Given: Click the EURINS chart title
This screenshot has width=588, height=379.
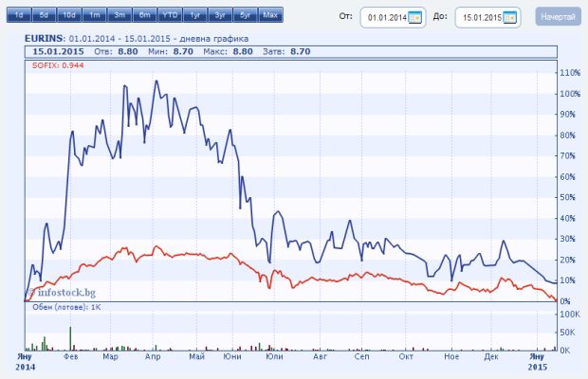Looking at the screenshot, I should (x=44, y=39).
